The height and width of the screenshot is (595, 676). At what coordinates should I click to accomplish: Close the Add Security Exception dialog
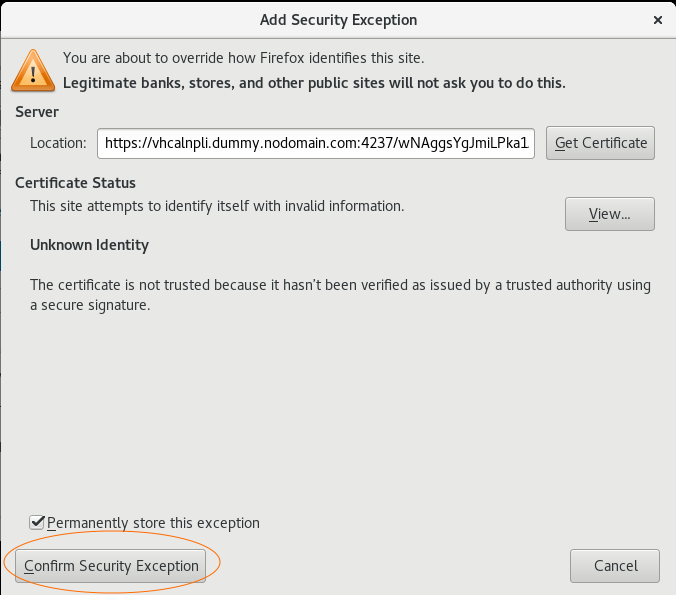pos(657,20)
